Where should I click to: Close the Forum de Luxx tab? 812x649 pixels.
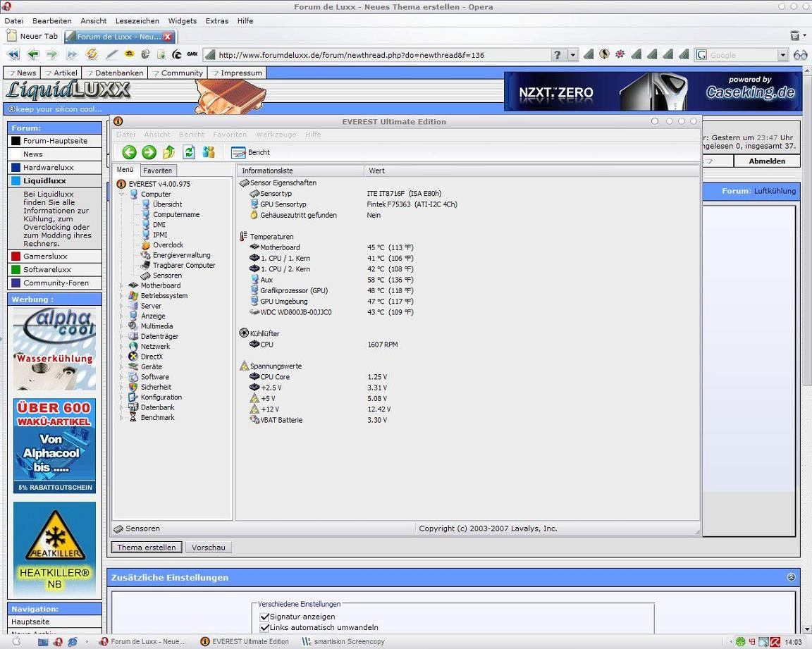168,37
